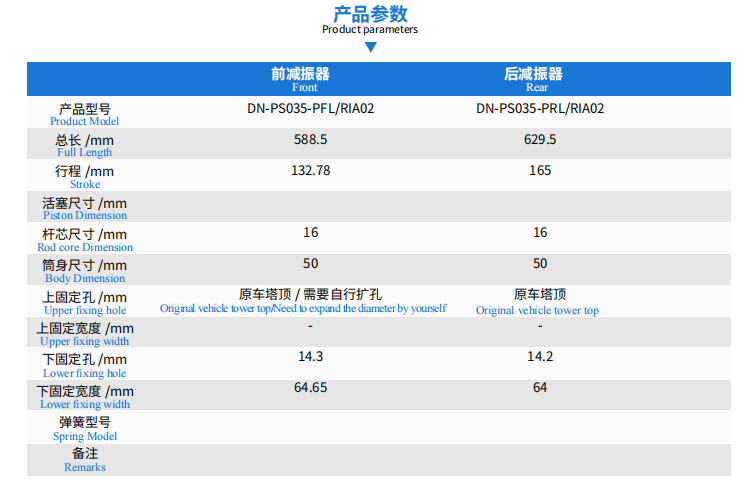Click the 产品型号 Product Model row label
The height and width of the screenshot is (495, 756).
click(85, 113)
